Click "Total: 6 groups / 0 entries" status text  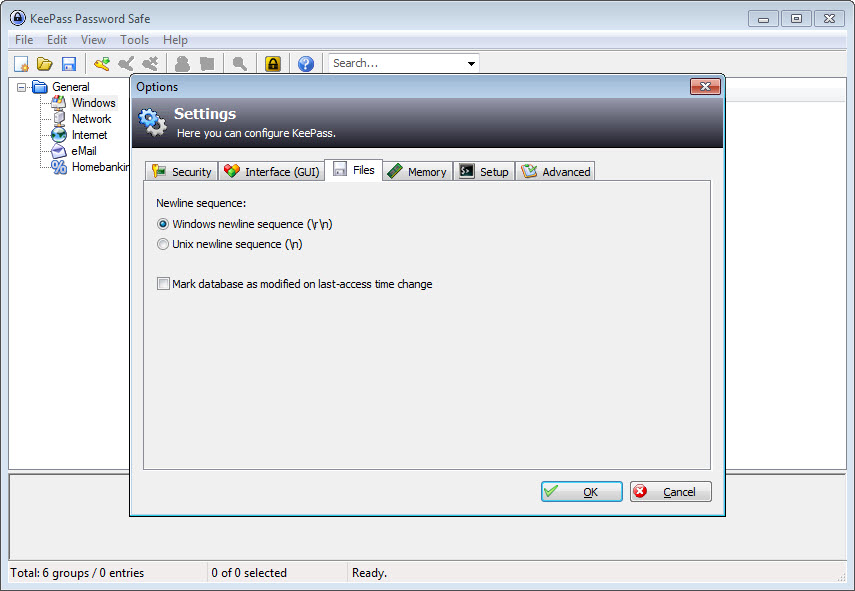(77, 573)
